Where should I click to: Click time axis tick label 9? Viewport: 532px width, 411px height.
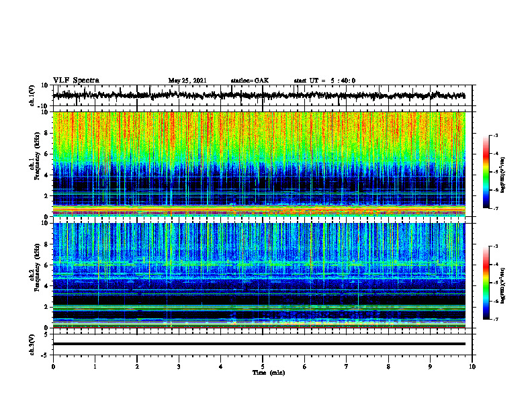430,367
